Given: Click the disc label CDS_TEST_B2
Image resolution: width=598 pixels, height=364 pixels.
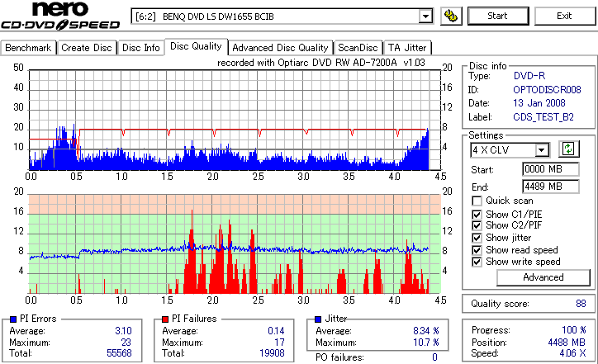Looking at the screenshot, I should click(x=543, y=117).
